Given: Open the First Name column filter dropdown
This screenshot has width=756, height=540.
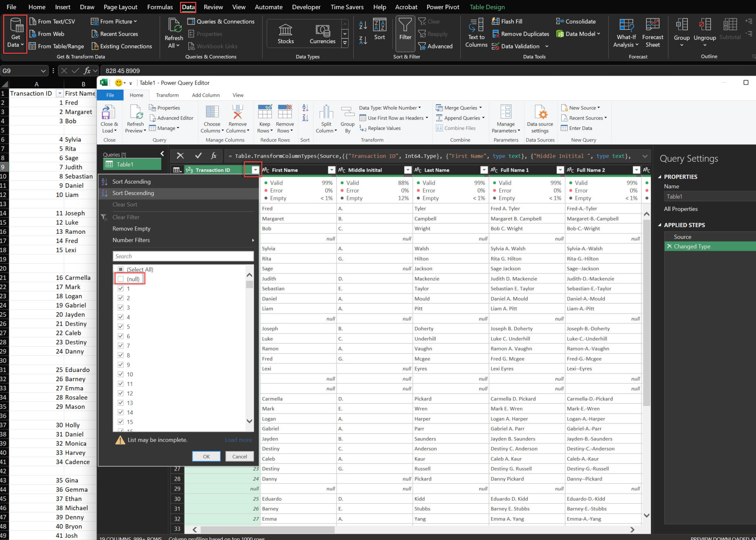Looking at the screenshot, I should click(331, 170).
